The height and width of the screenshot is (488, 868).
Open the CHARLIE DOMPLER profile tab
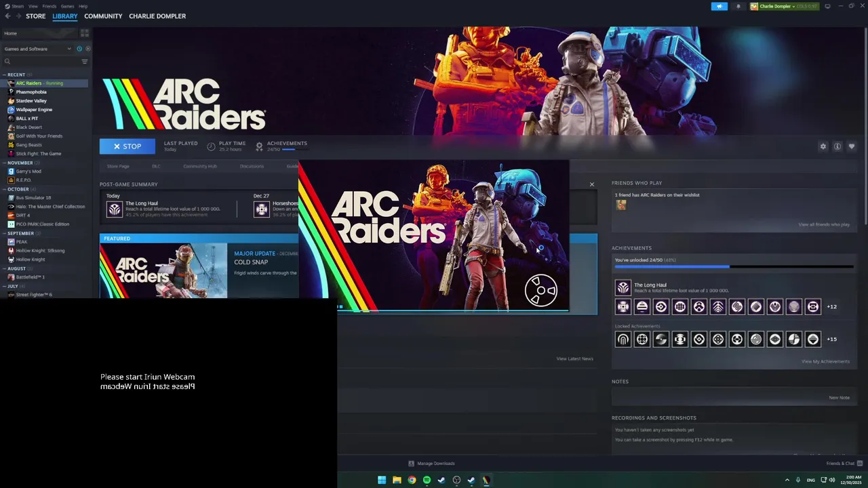[x=157, y=16]
